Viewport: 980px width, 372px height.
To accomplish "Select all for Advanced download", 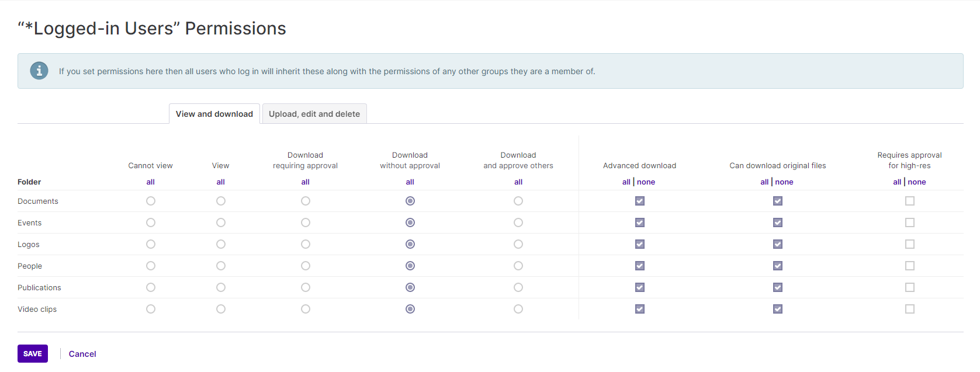I will pos(626,182).
